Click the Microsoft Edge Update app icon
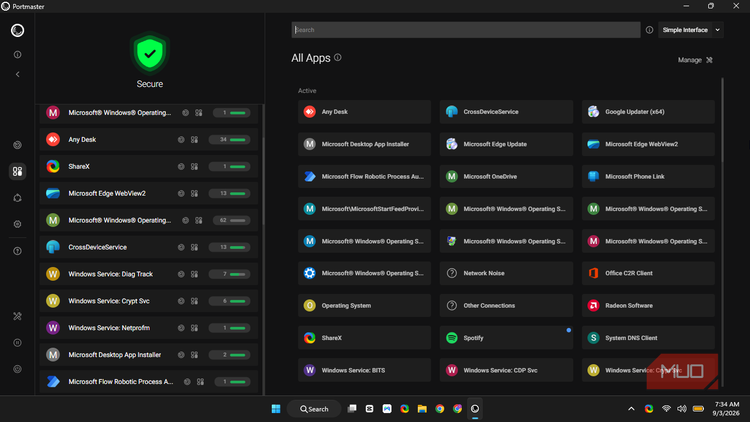 click(452, 144)
